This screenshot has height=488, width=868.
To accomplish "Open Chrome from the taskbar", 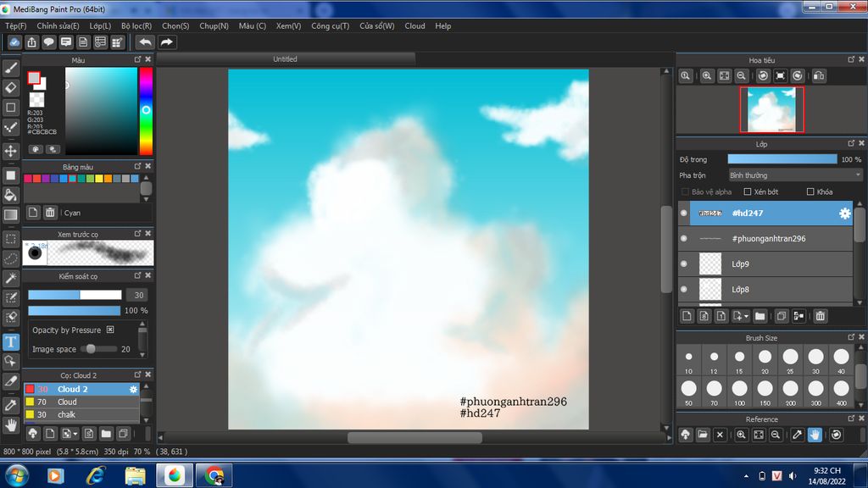I will point(214,476).
